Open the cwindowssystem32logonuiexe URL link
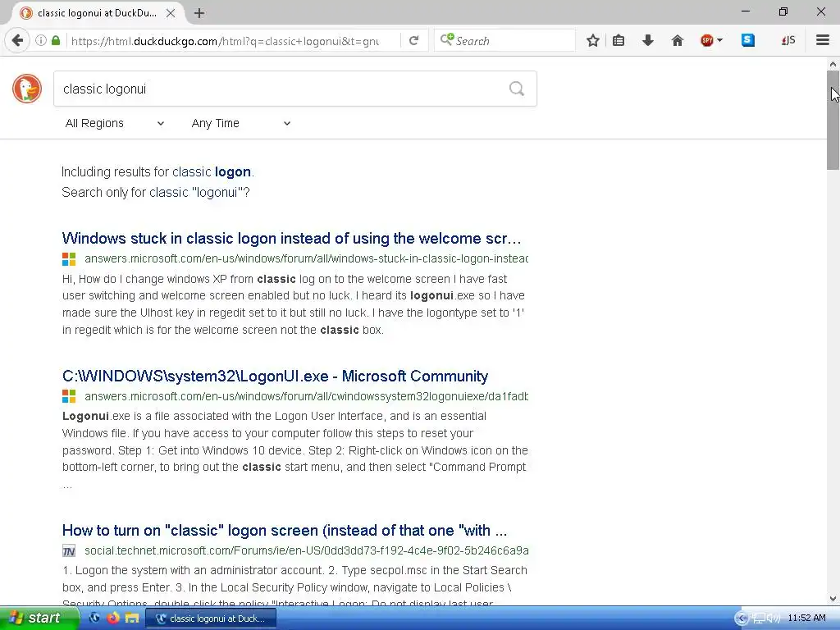The height and width of the screenshot is (630, 840). tap(306, 396)
